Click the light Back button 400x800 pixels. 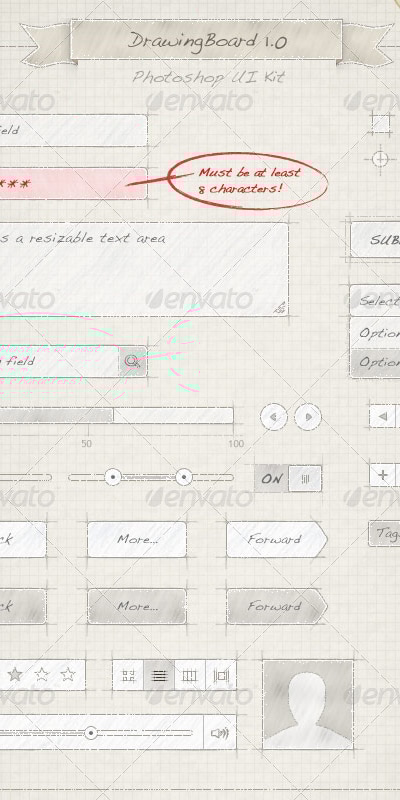click(x=22, y=539)
